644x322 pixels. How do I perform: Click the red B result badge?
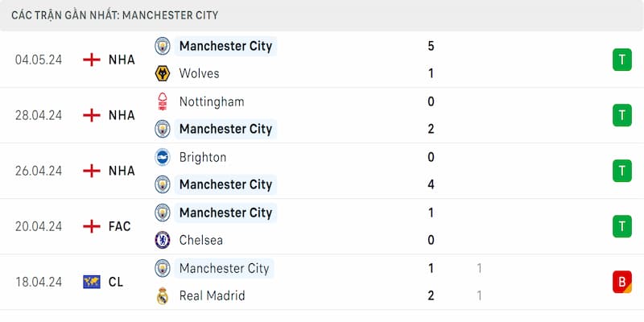click(621, 282)
